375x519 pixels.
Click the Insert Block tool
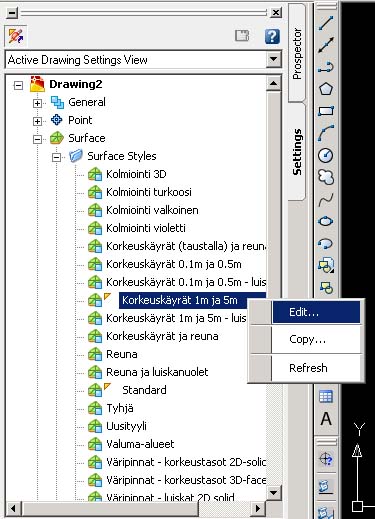(326, 266)
